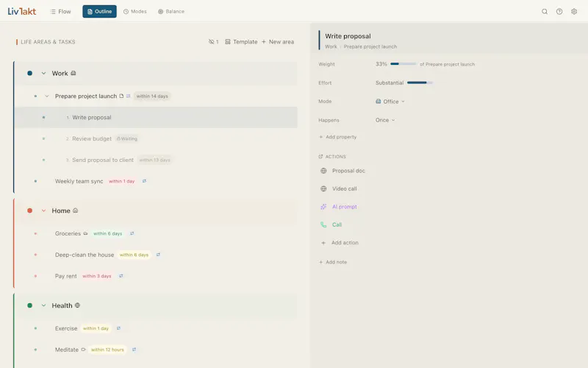Select the Groceries task
The width and height of the screenshot is (588, 368).
click(68, 233)
